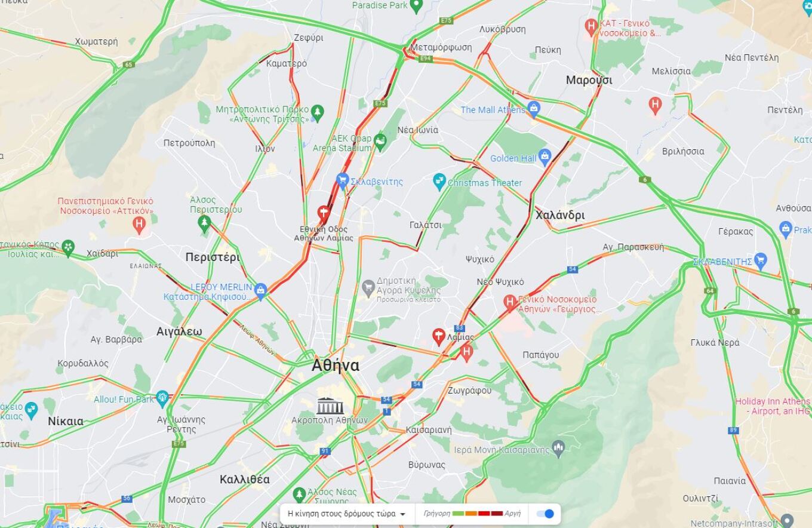812x528 pixels.
Task: Click the dark red slow traffic swatch
Action: click(497, 514)
